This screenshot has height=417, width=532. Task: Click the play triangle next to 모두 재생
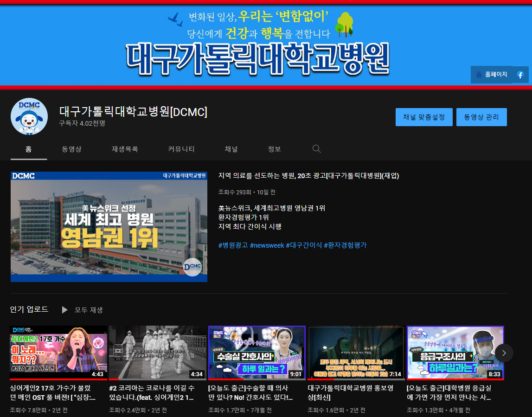click(65, 310)
